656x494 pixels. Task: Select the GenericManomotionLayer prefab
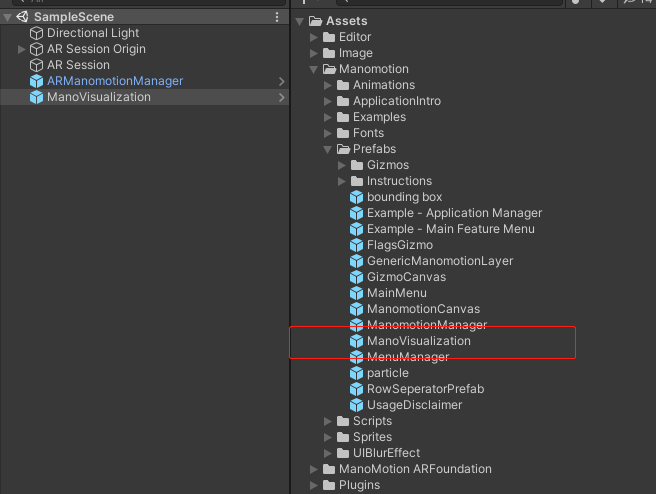click(440, 261)
